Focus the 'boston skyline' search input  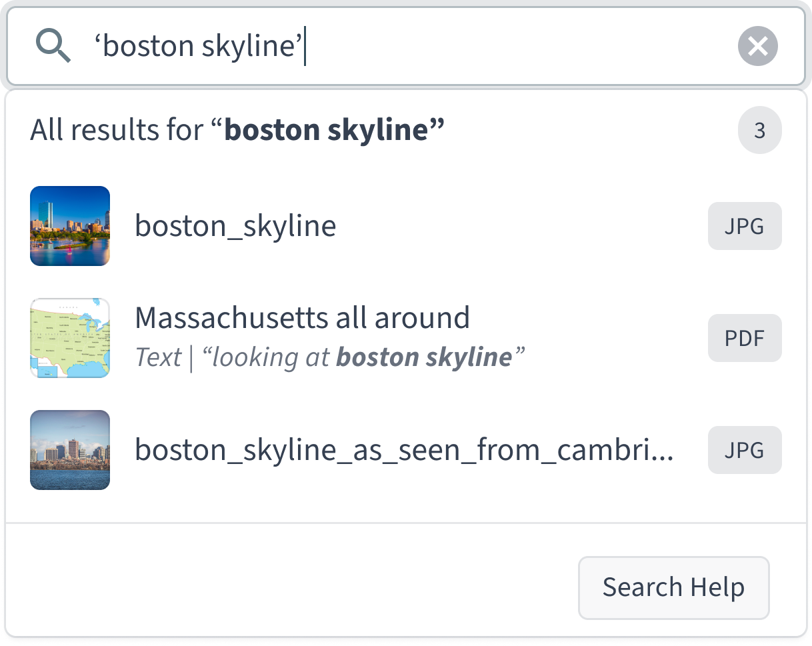coord(406,47)
